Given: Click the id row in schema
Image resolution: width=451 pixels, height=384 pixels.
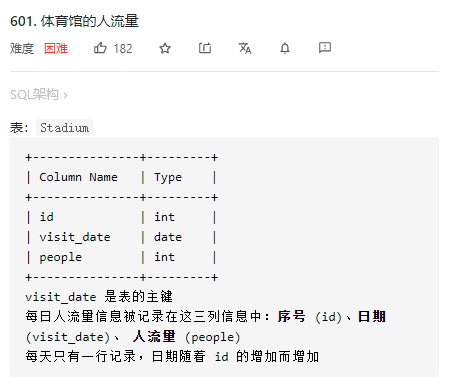Looking at the screenshot, I should [x=121, y=217].
